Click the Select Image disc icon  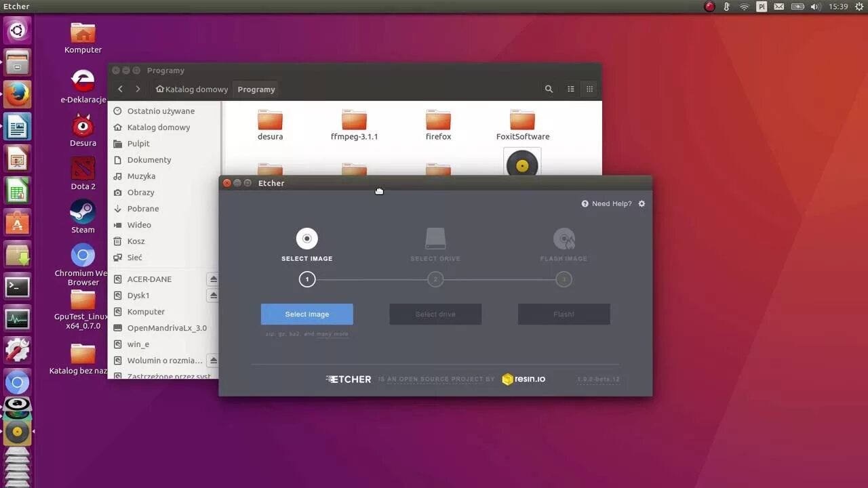click(x=307, y=239)
